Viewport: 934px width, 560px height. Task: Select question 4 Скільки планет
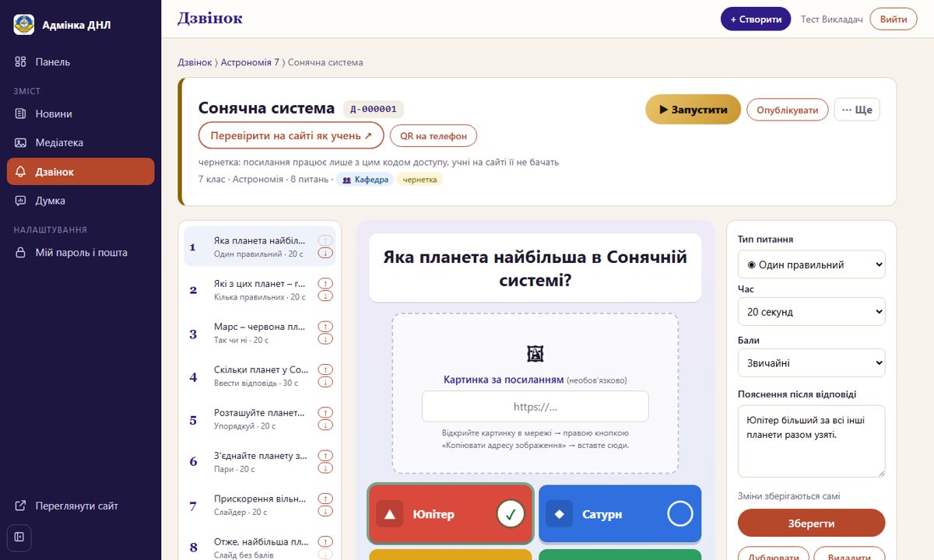[260, 376]
